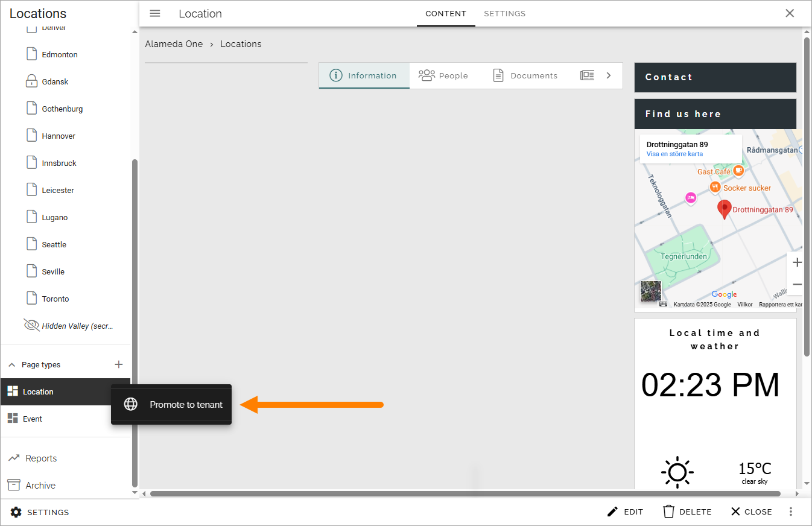Click the Socker sucker restaurant marker

[x=715, y=188]
